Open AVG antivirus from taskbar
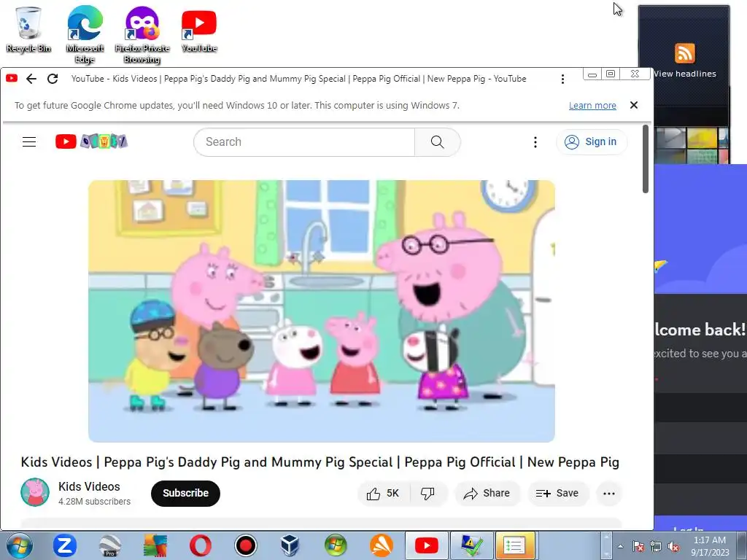This screenshot has height=560, width=747. coord(155,545)
